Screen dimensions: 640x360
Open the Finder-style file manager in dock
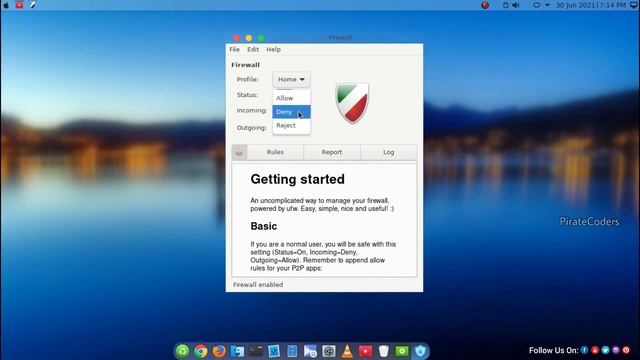pyautogui.click(x=237, y=351)
